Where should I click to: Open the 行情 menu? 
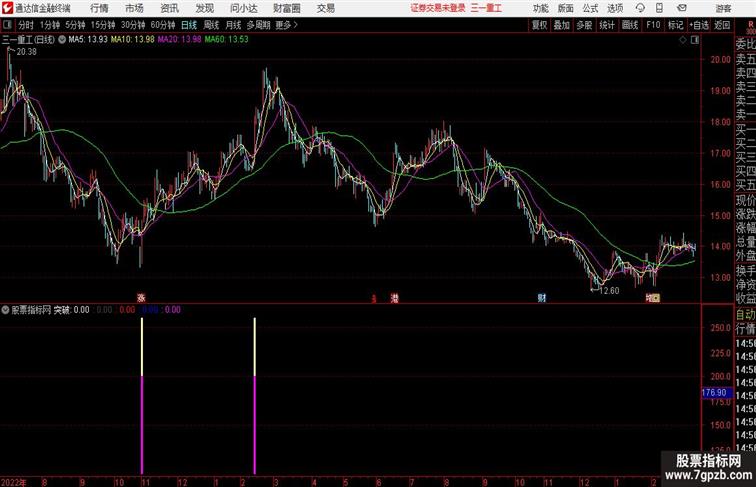(99, 8)
